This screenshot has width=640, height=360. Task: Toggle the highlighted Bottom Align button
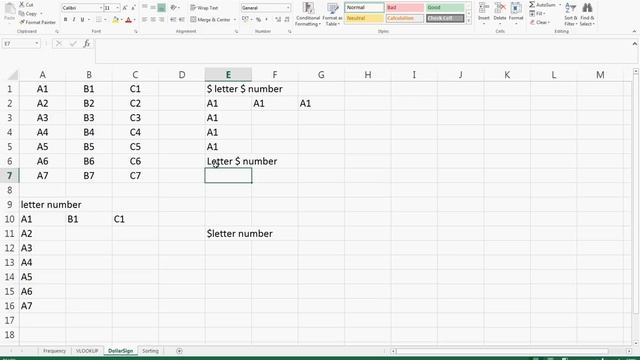pyautogui.click(x=162, y=7)
